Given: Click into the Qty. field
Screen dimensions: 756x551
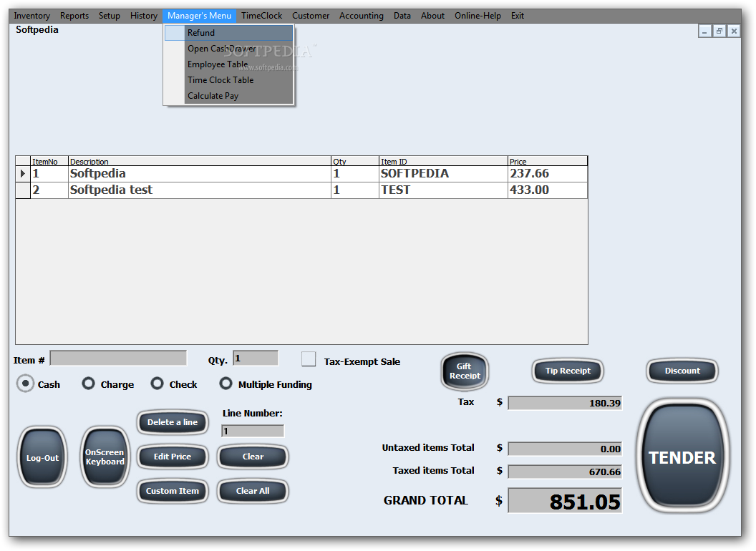Looking at the screenshot, I should click(x=256, y=359).
